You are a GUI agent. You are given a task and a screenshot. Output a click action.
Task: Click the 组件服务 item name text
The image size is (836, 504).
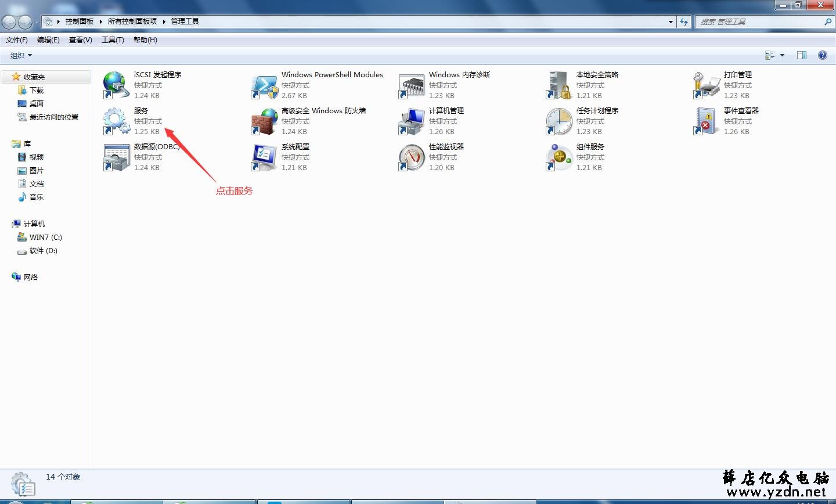pos(590,146)
